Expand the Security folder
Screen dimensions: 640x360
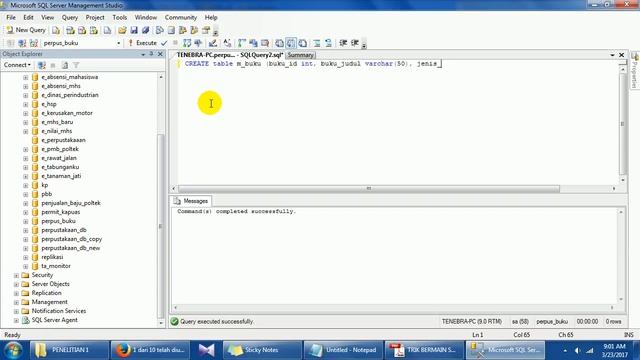click(16, 276)
